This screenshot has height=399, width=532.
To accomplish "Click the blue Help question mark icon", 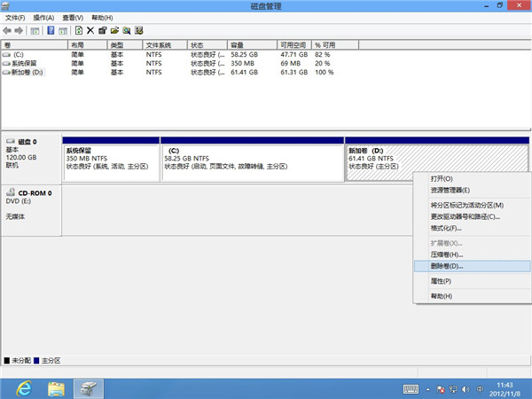I will 51,30.
